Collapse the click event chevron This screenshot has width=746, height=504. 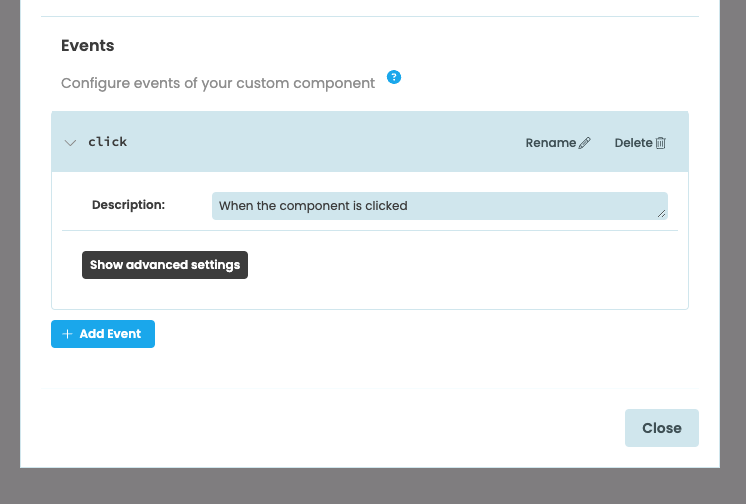coord(70,143)
